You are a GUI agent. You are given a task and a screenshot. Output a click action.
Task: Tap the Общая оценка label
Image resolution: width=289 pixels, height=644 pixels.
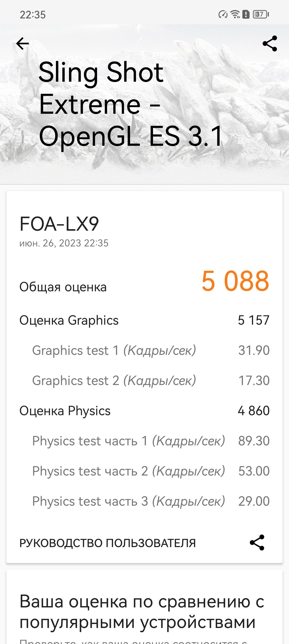point(63,287)
